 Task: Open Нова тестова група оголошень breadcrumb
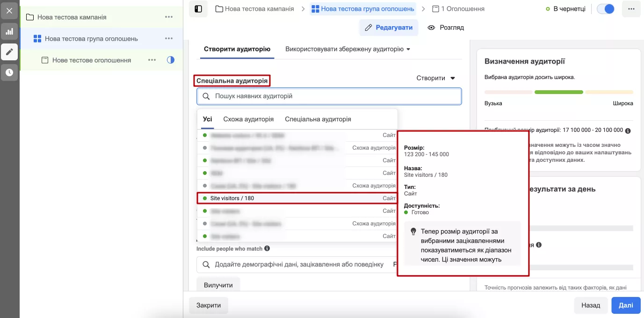363,9
